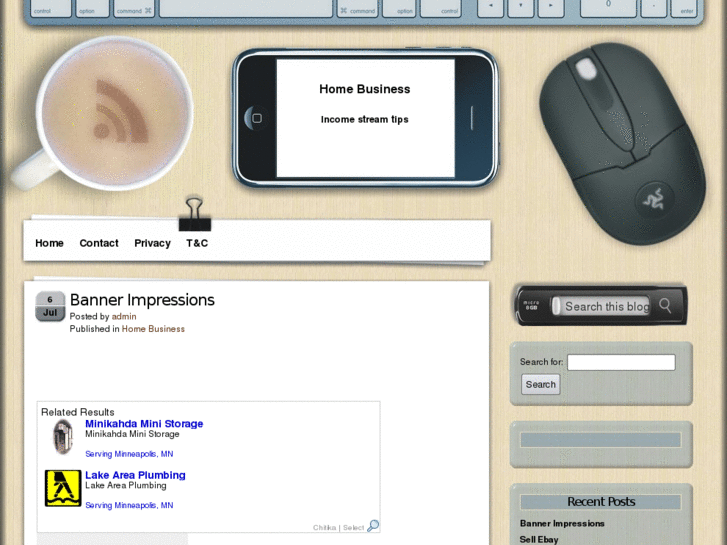Click the Chitika magnifier icon
Screen dimensions: 727x545
pos(373,526)
